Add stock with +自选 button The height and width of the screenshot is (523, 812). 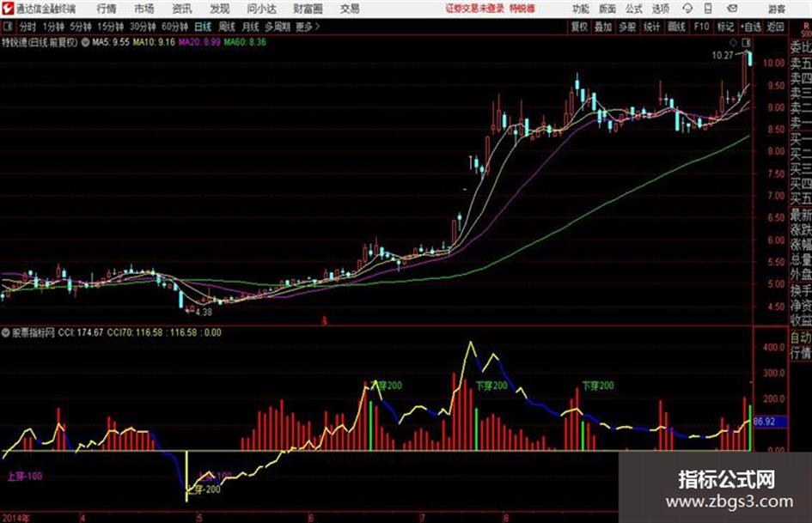coord(750,27)
